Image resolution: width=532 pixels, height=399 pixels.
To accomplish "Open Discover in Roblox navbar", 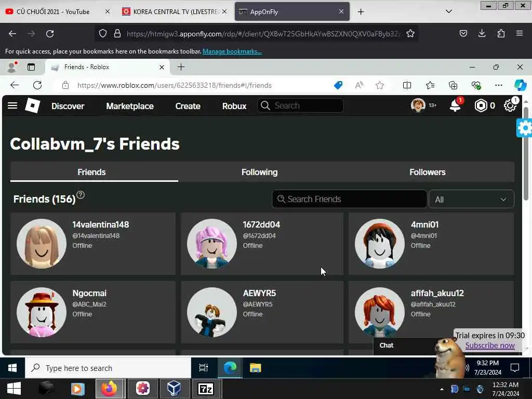I will click(x=68, y=106).
